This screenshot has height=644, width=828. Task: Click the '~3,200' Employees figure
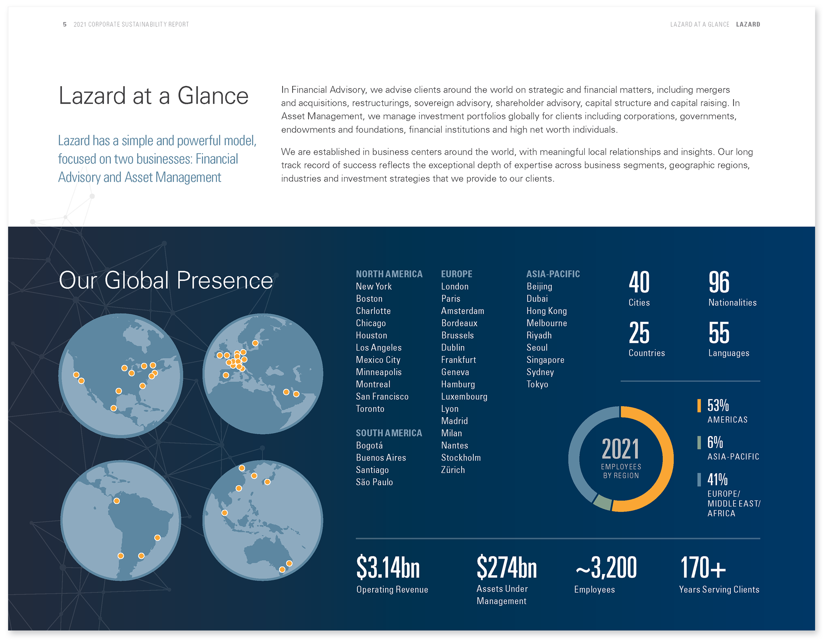pyautogui.click(x=606, y=567)
